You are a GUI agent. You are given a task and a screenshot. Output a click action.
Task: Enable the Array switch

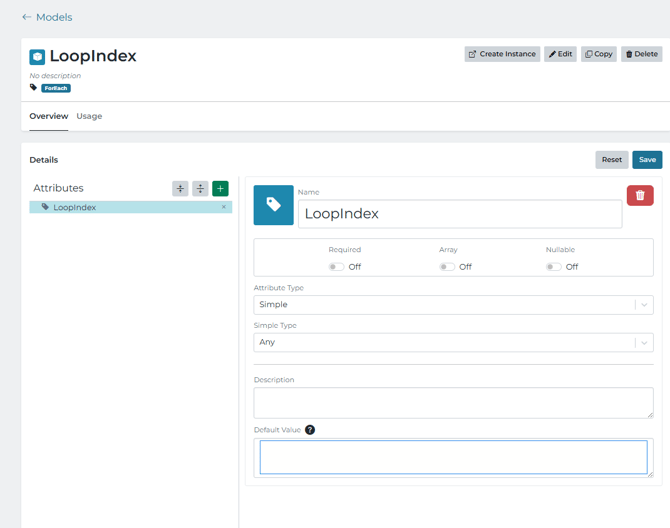(447, 267)
